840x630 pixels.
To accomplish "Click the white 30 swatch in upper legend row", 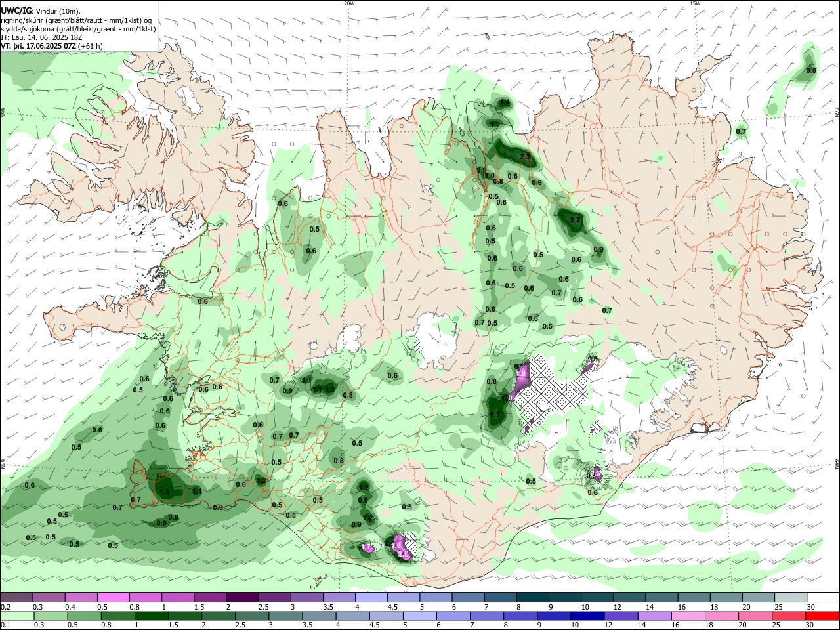I will [x=822, y=597].
